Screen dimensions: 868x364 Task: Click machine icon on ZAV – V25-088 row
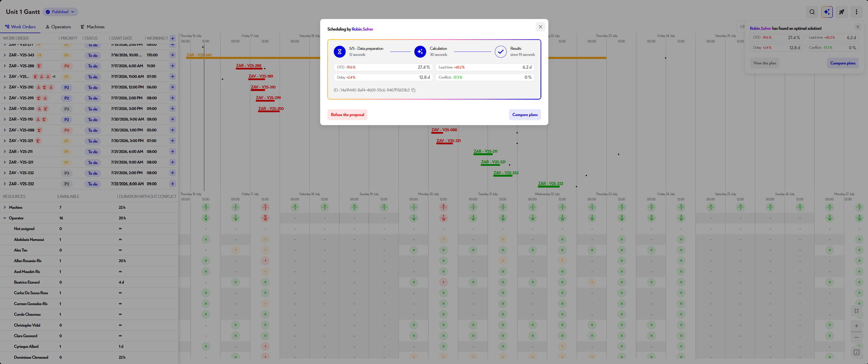39,130
